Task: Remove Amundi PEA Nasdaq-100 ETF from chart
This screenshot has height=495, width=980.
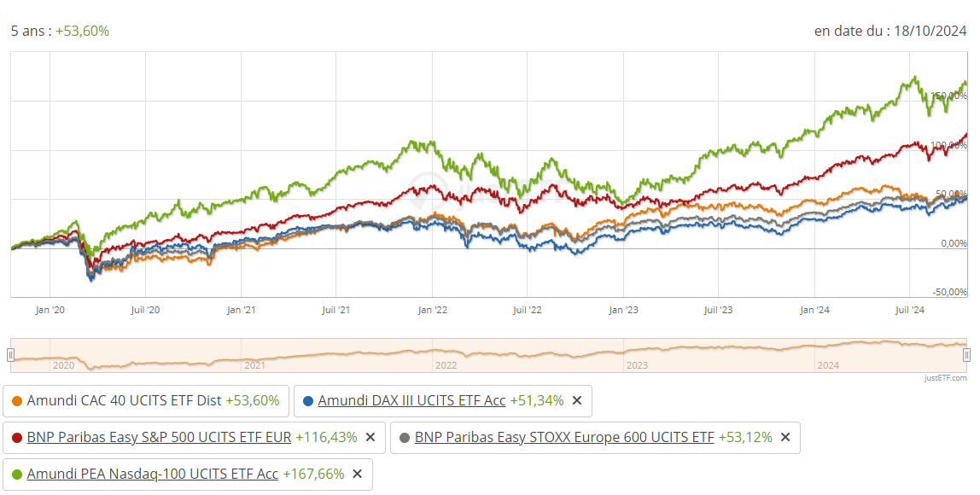Action: (358, 475)
